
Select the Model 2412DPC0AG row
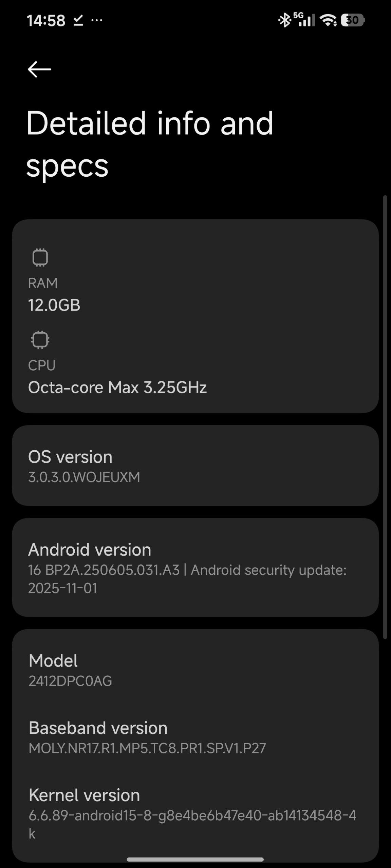(195, 670)
